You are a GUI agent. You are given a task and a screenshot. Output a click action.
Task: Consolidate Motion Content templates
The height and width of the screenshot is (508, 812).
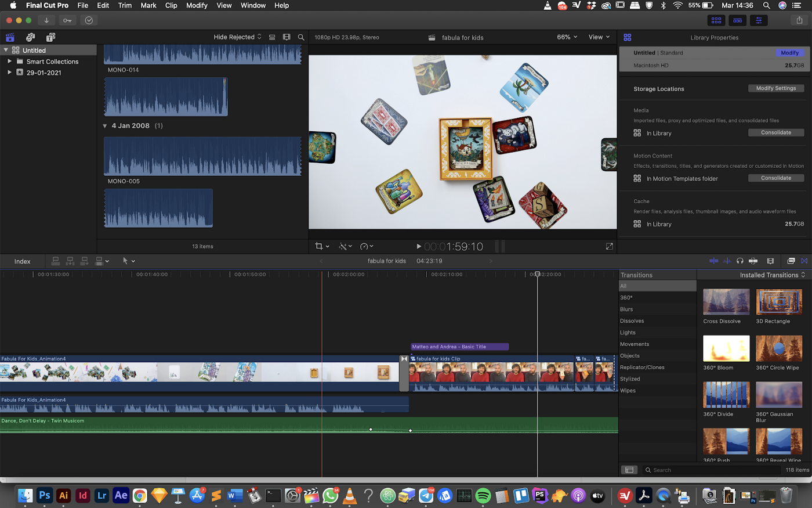click(x=776, y=178)
